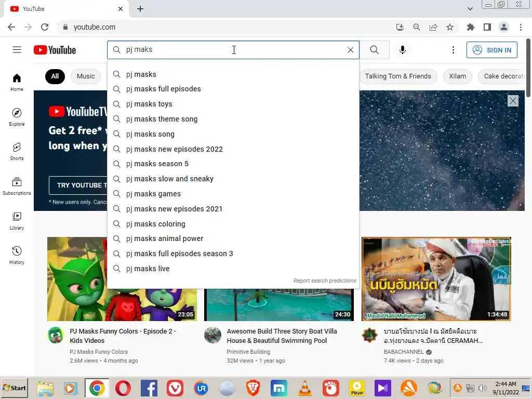Select the 'All' filter chip

(55, 76)
